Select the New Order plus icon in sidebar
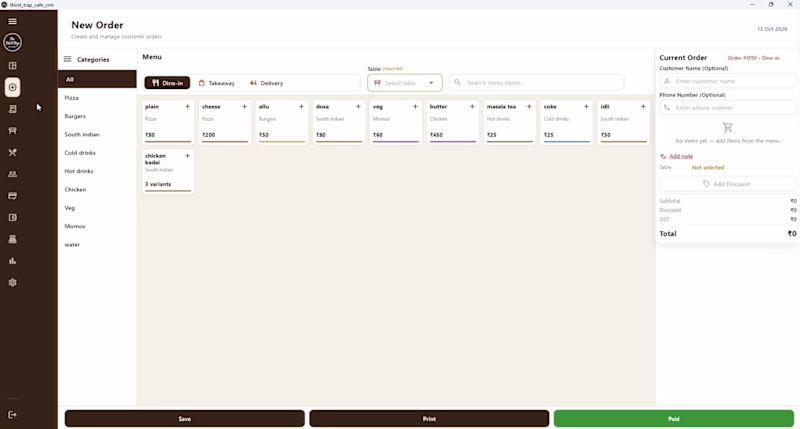800x429 pixels. tap(12, 87)
